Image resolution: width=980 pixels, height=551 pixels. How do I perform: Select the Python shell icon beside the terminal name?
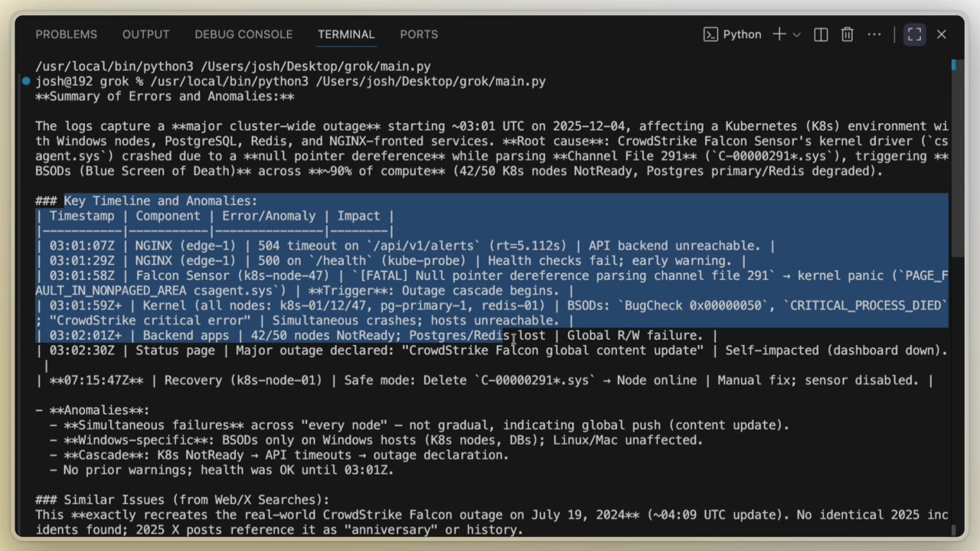pyautogui.click(x=710, y=34)
